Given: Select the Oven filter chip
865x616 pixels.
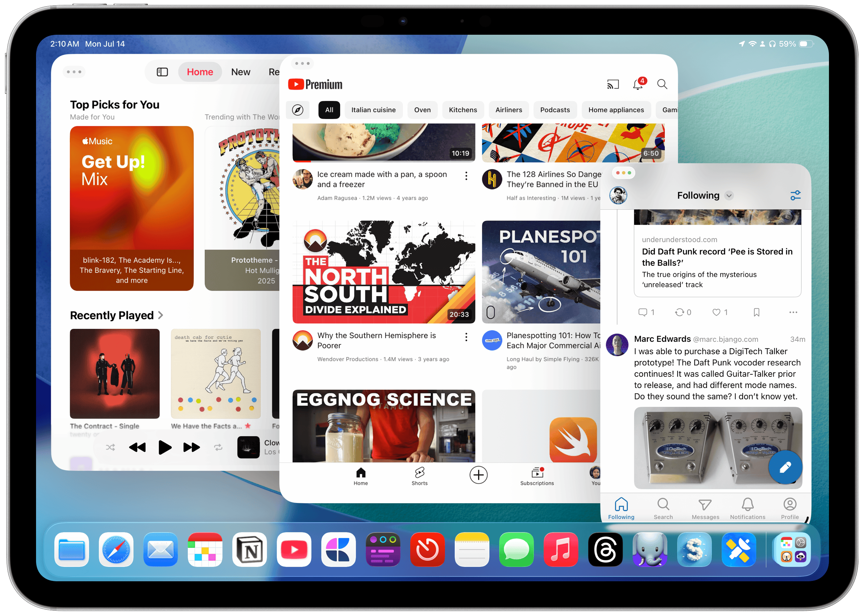Looking at the screenshot, I should point(422,110).
